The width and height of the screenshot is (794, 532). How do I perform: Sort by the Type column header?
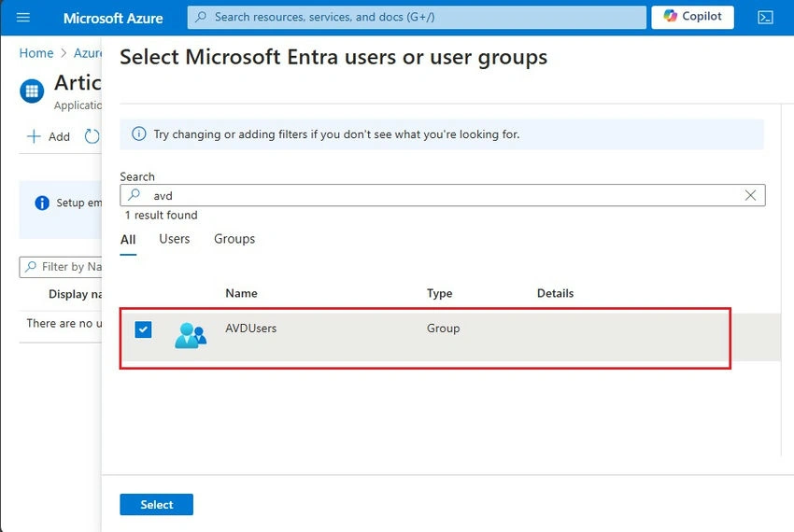click(439, 294)
